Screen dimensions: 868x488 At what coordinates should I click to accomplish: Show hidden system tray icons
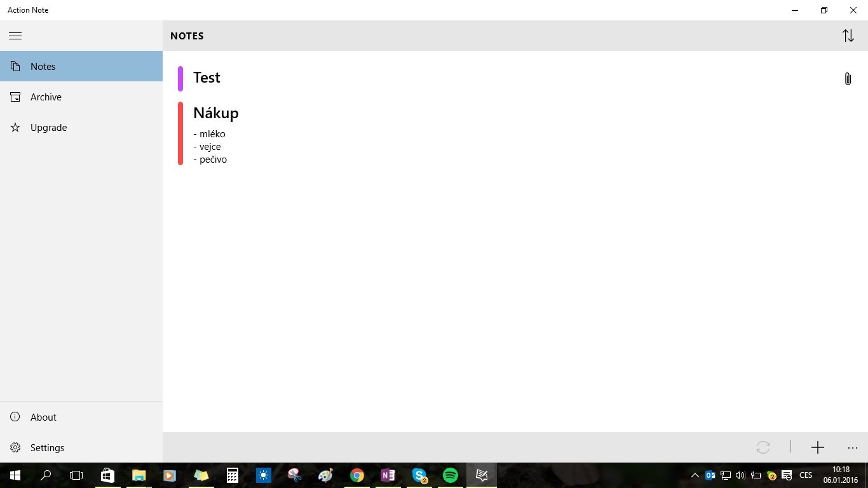(695, 475)
